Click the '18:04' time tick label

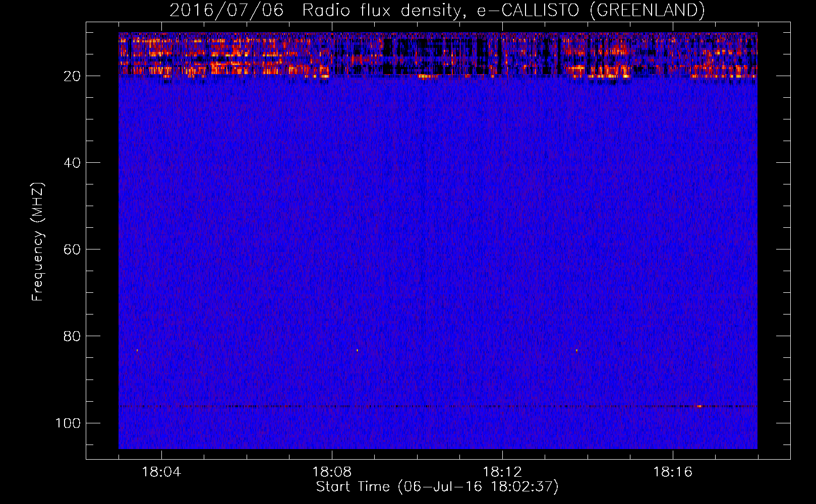coord(161,472)
